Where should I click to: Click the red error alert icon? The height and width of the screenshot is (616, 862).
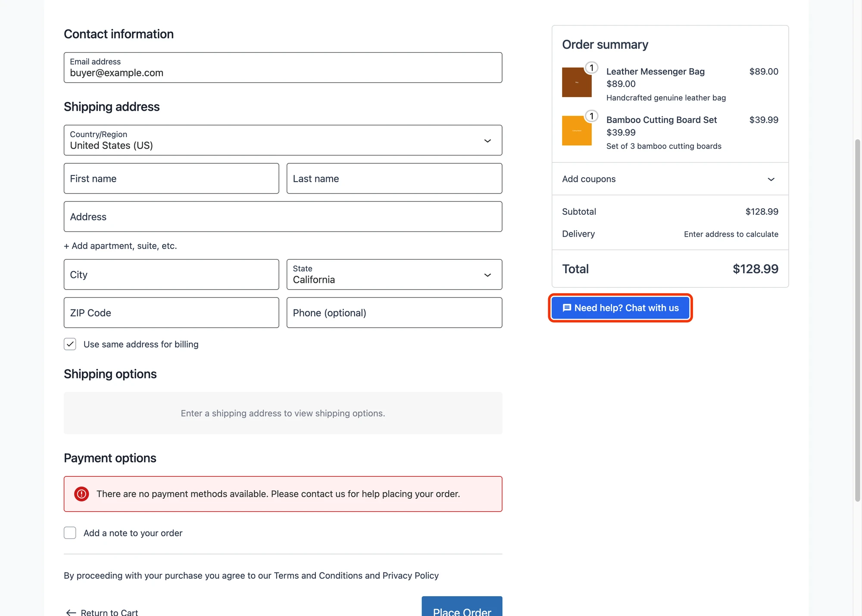[81, 494]
